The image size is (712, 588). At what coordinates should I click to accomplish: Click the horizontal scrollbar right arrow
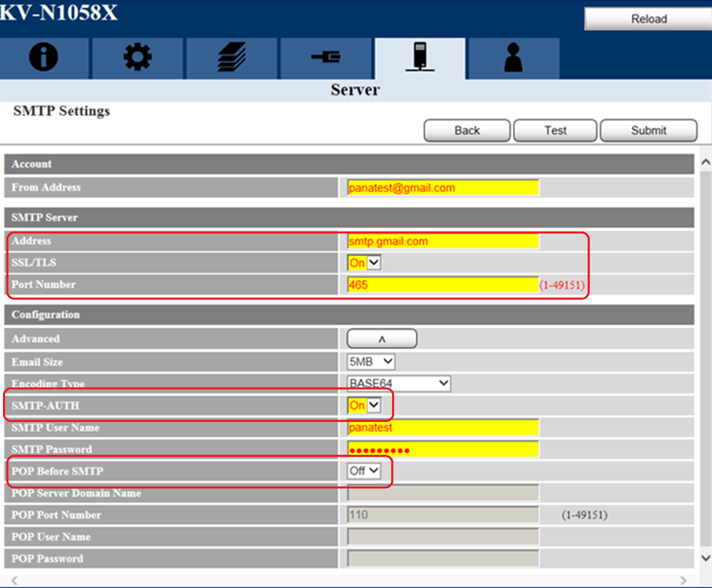pos(683,580)
